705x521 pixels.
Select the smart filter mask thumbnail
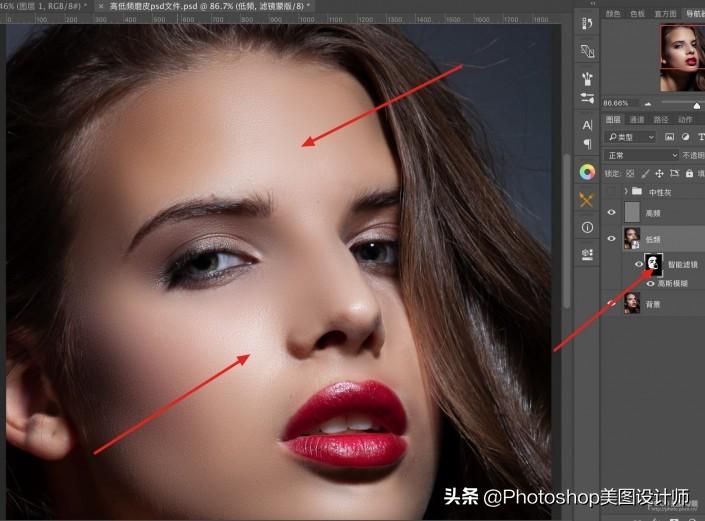tap(653, 264)
